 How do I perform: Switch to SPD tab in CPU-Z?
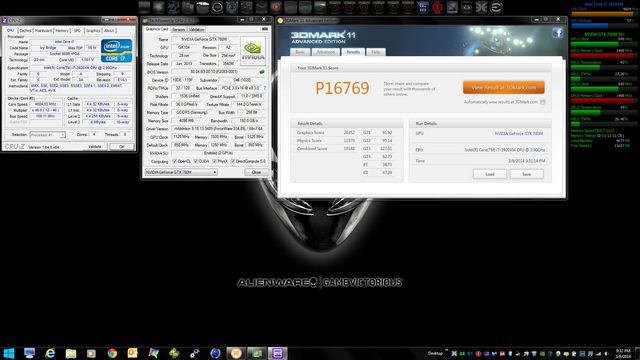point(77,31)
